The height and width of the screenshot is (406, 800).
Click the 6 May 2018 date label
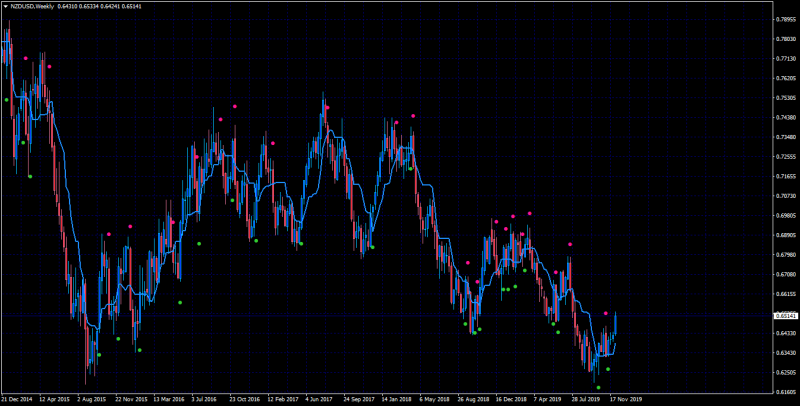coord(434,399)
